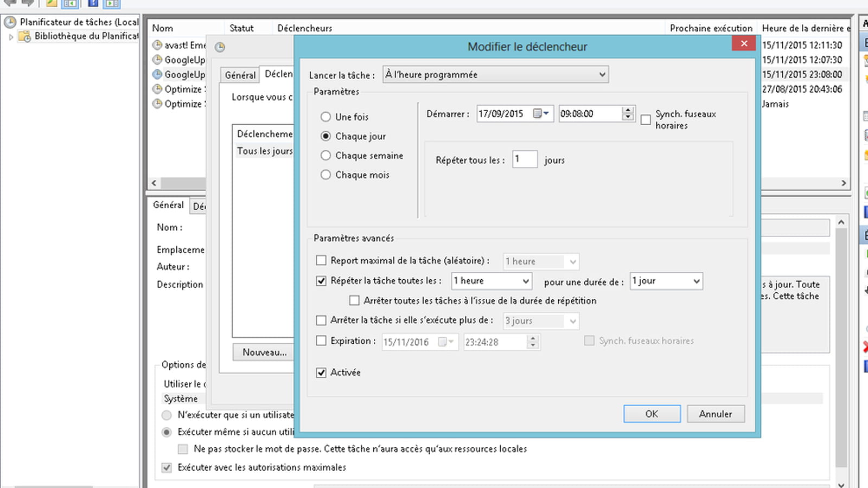
Task: Increase the start time with the up spinner
Action: (628, 110)
